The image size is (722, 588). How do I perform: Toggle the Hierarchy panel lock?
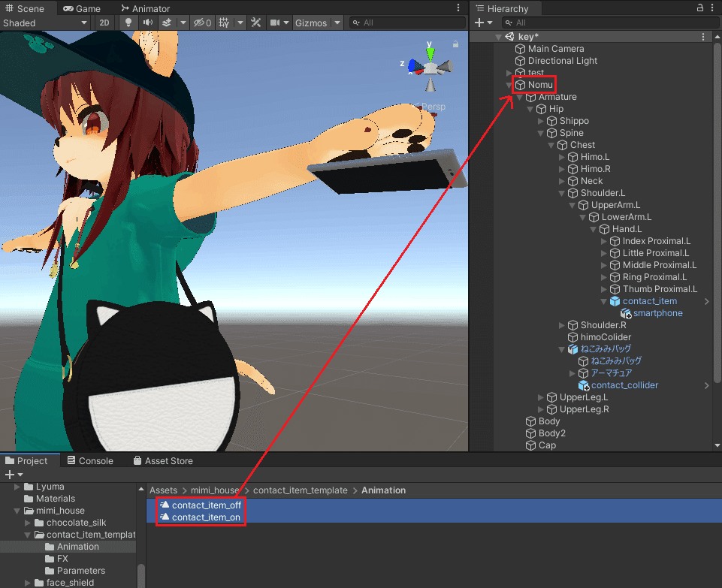point(700,8)
